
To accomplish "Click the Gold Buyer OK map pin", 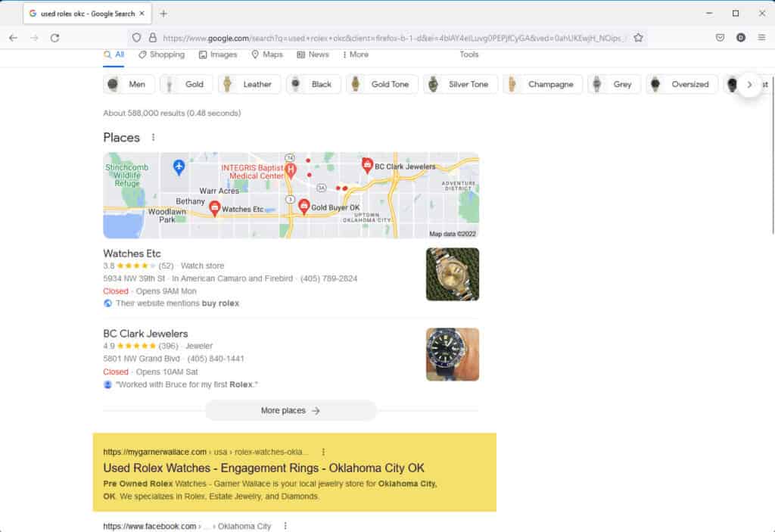I will 304,207.
